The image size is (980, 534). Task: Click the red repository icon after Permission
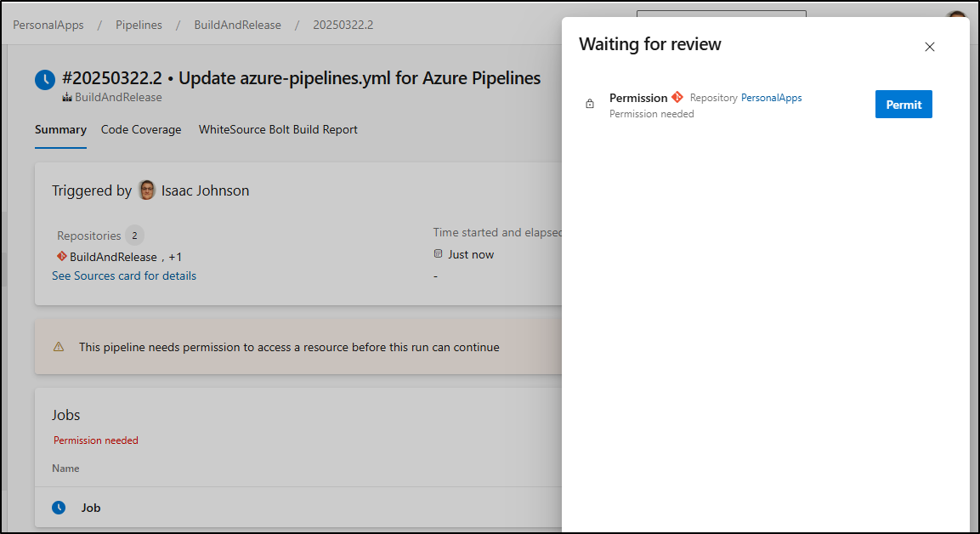[677, 97]
